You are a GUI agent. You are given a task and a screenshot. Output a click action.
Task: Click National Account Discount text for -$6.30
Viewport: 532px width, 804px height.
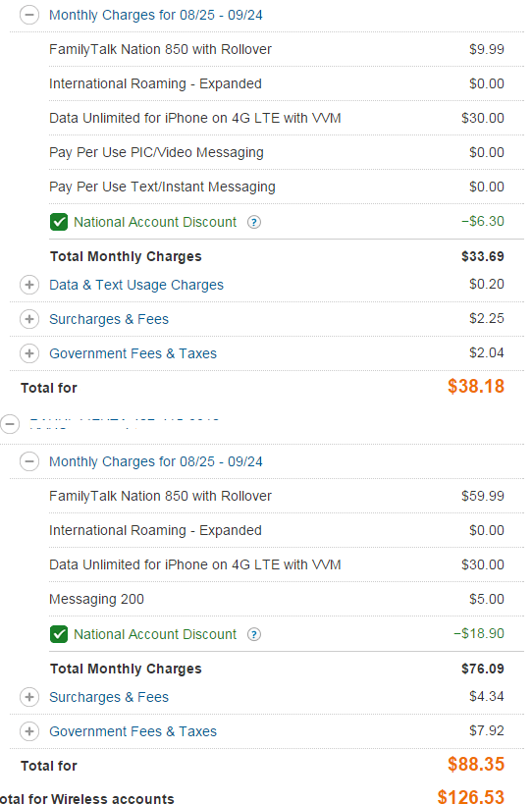155,222
